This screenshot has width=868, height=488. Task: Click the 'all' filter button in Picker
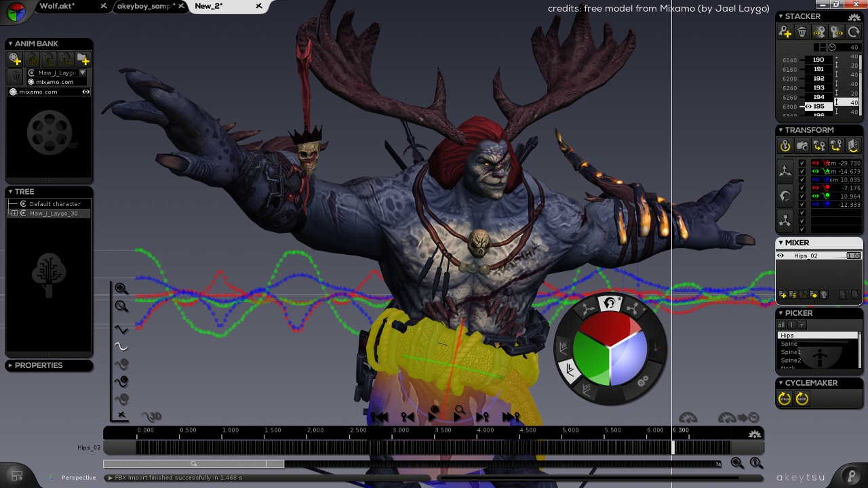781,325
